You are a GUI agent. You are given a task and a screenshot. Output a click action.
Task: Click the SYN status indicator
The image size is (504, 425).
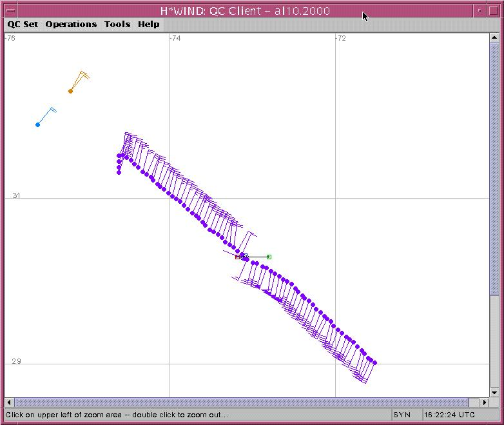point(402,415)
